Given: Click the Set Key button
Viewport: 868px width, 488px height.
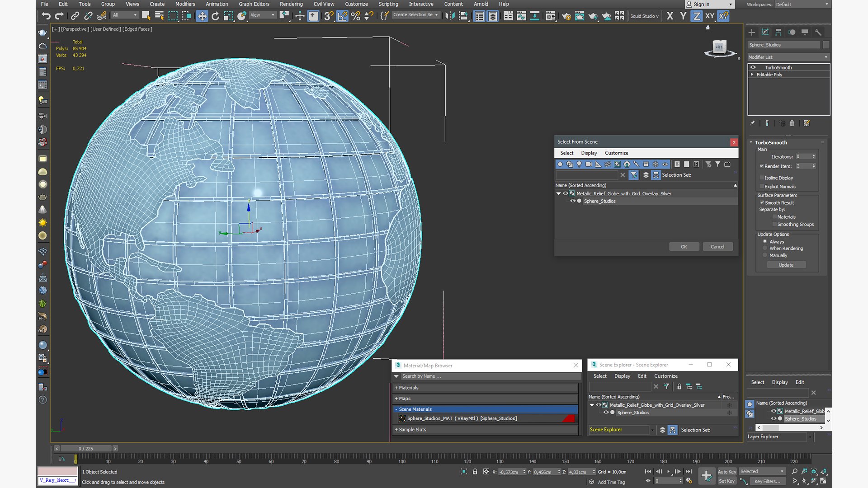Looking at the screenshot, I should click(727, 481).
